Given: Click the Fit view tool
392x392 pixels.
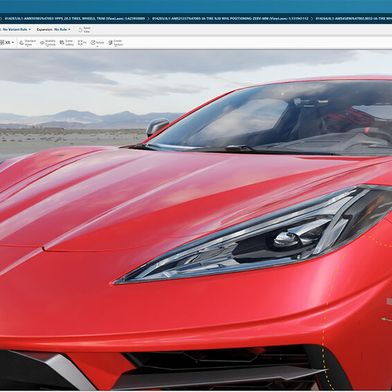Looking at the screenshot, I should (x=82, y=43).
